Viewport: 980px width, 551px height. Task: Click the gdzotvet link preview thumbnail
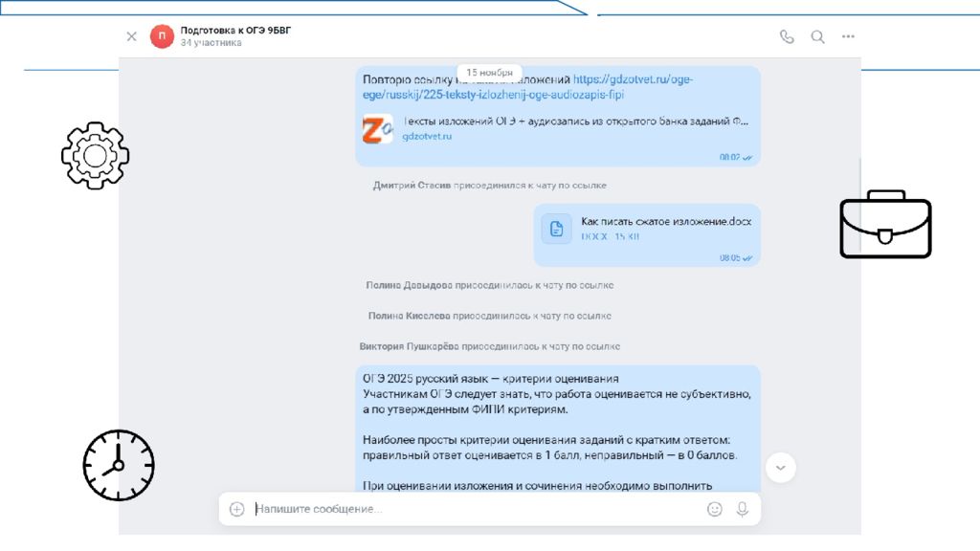coord(378,129)
